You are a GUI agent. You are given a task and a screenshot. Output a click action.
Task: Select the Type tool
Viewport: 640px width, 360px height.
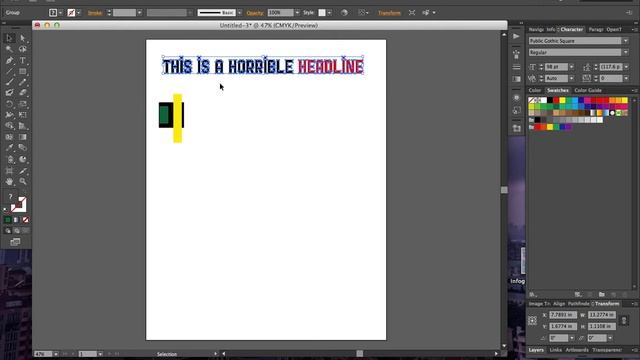pos(23,60)
